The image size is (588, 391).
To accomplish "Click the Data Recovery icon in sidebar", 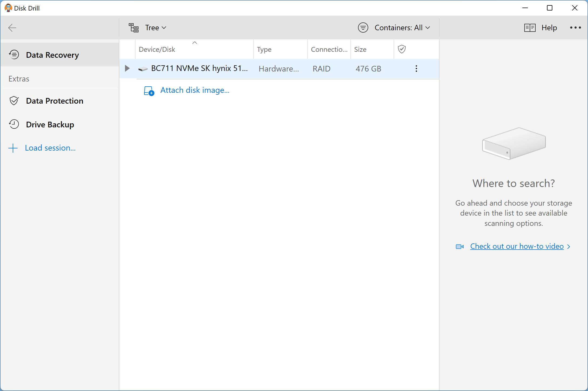I will (x=13, y=55).
